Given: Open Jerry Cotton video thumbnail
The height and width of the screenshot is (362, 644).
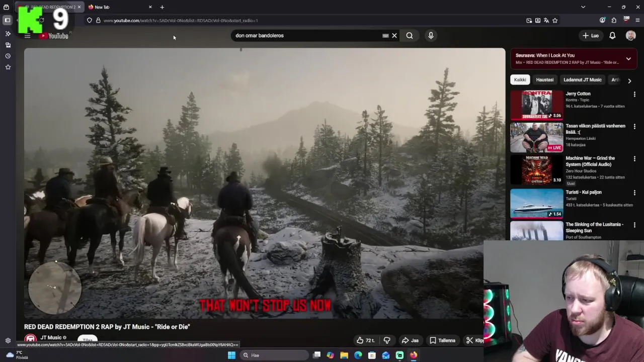Looking at the screenshot, I should pos(537,105).
